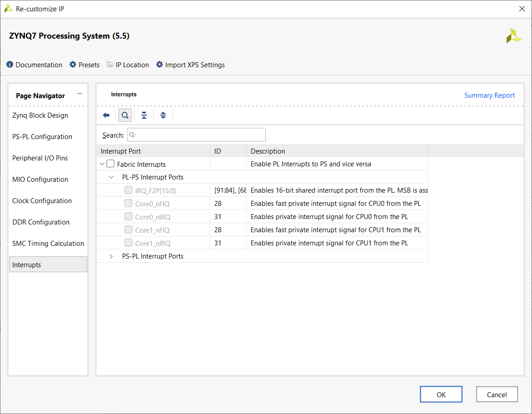Select the PS-PL Interrupt Ports row label
Screen dimensions: 532x414
point(153,256)
